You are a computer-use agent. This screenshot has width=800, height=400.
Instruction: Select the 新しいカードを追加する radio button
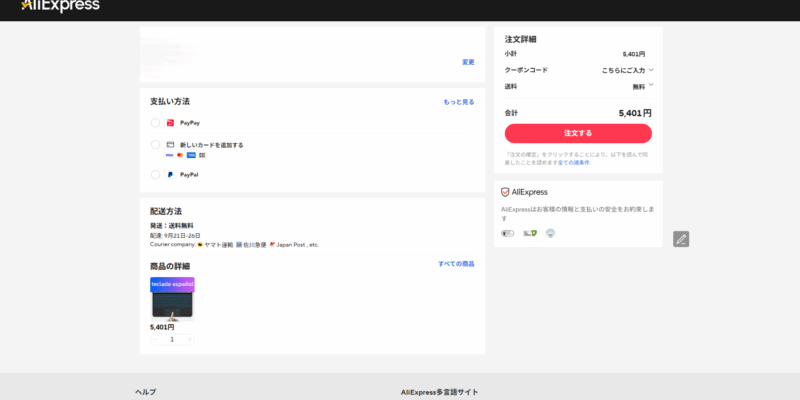coord(155,145)
